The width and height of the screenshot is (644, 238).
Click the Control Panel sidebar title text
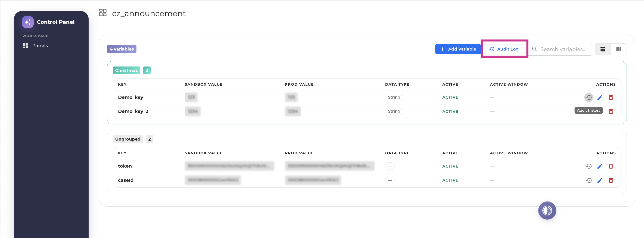(55, 22)
